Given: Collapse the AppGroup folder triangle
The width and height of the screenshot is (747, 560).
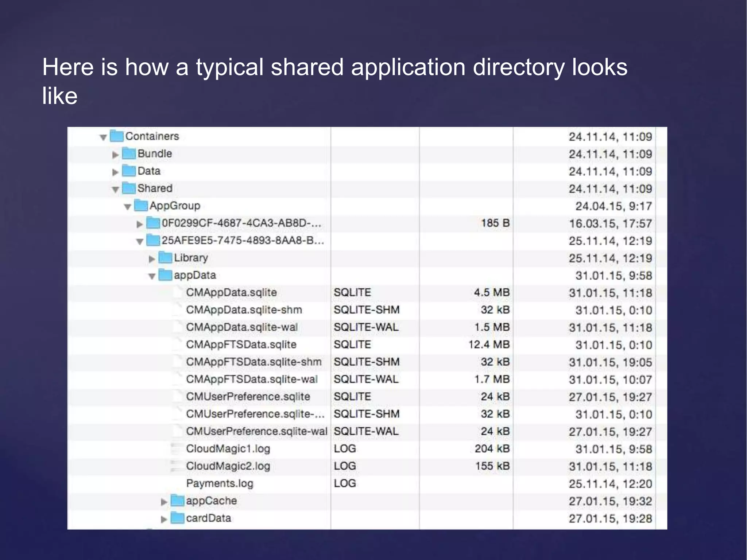Looking at the screenshot, I should pyautogui.click(x=127, y=207).
